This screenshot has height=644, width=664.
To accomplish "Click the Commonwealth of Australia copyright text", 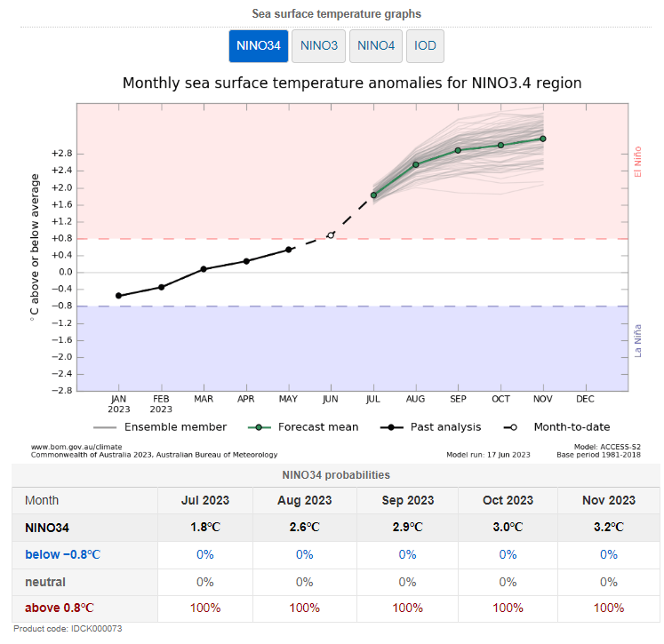I will (x=154, y=455).
